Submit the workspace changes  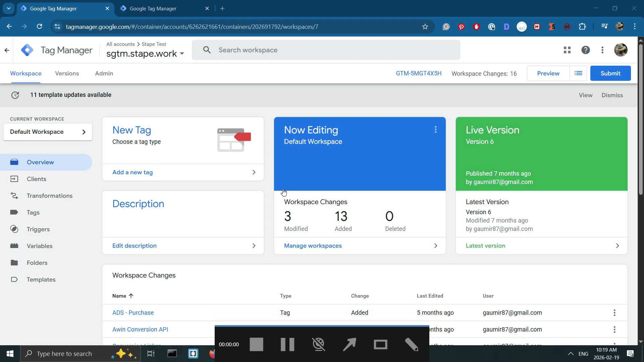(x=610, y=73)
